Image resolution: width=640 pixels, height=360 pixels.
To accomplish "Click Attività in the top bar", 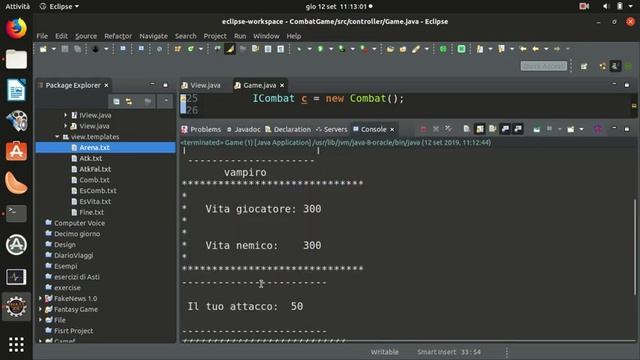I will pos(18,7).
